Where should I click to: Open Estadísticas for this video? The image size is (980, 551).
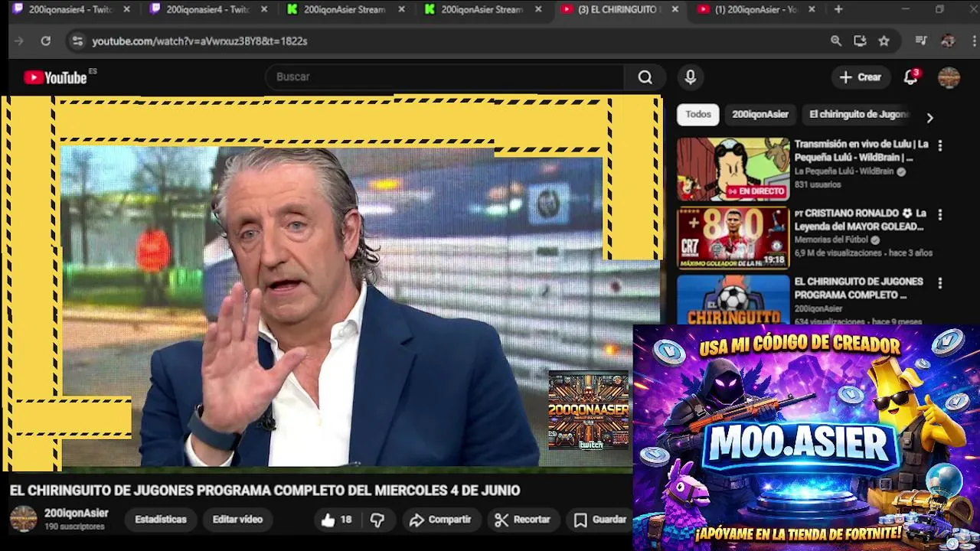tap(161, 520)
